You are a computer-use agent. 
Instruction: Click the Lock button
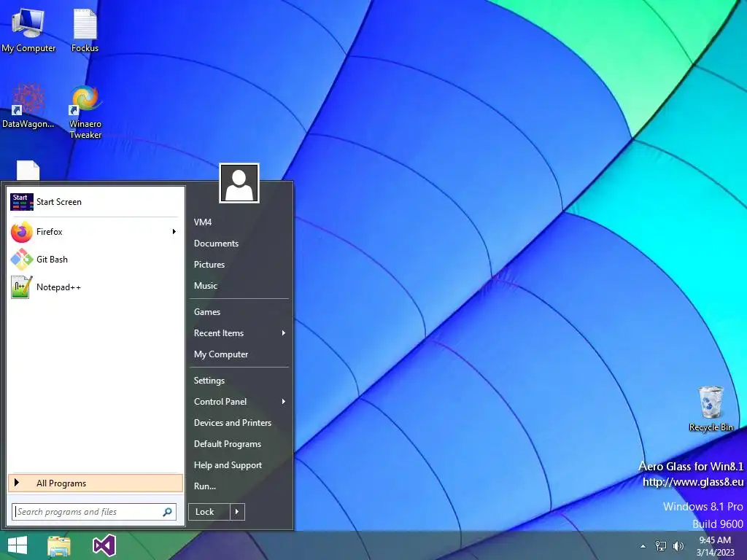coord(209,512)
